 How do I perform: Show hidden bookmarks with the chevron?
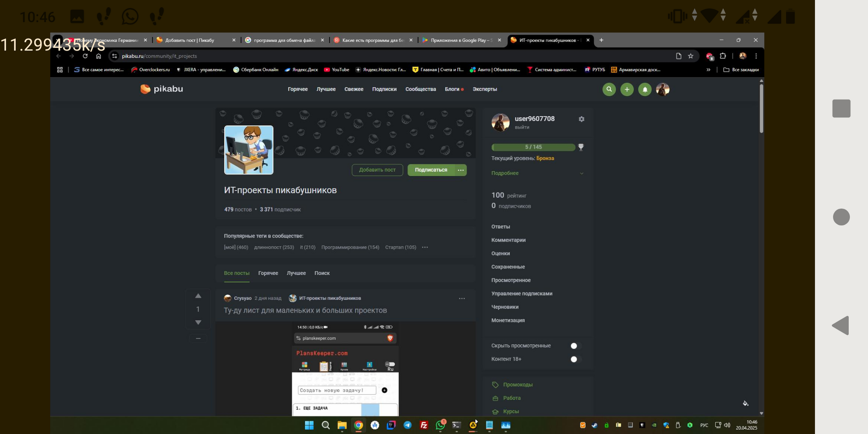tap(708, 70)
